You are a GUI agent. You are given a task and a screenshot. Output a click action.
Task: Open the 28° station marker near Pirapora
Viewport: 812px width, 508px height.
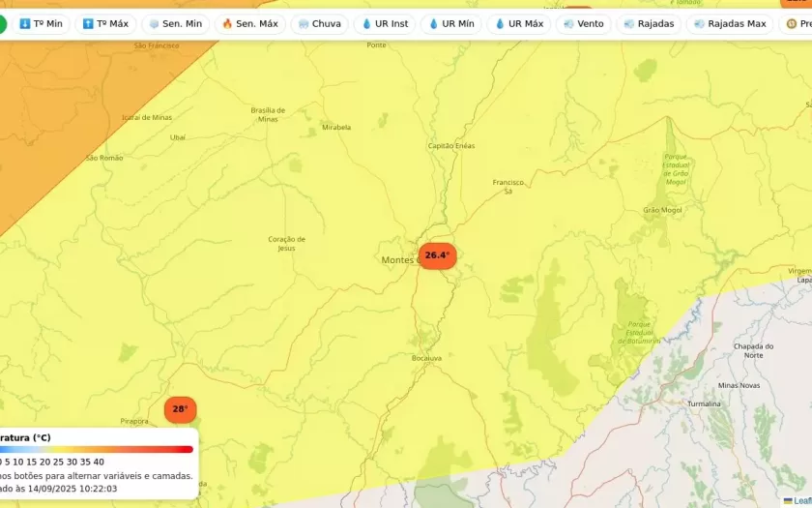180,409
